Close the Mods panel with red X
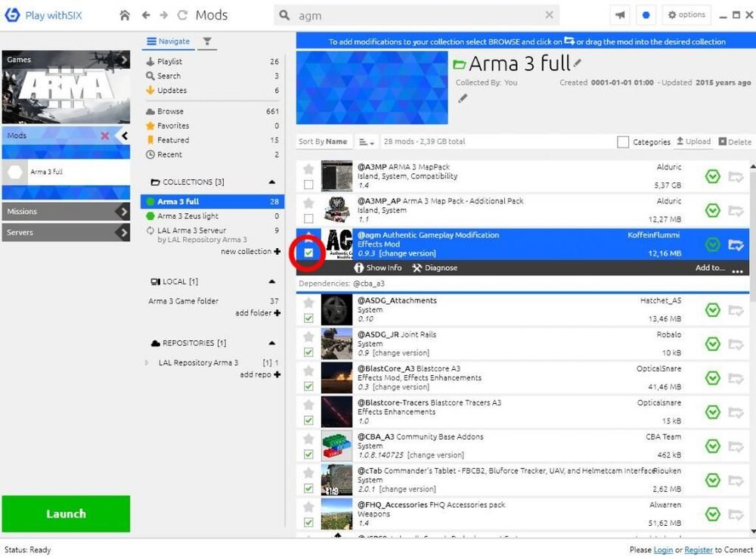The image size is (756, 559). tap(104, 135)
